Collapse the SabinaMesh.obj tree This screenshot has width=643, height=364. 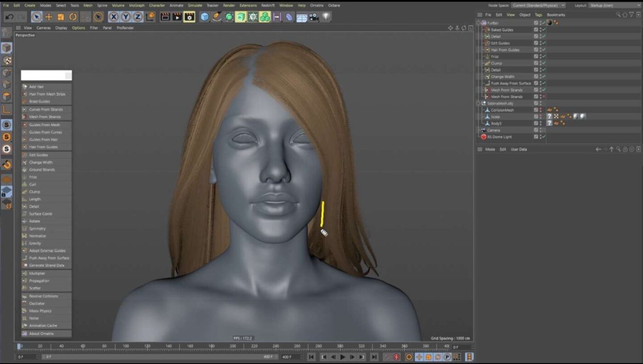click(x=479, y=103)
